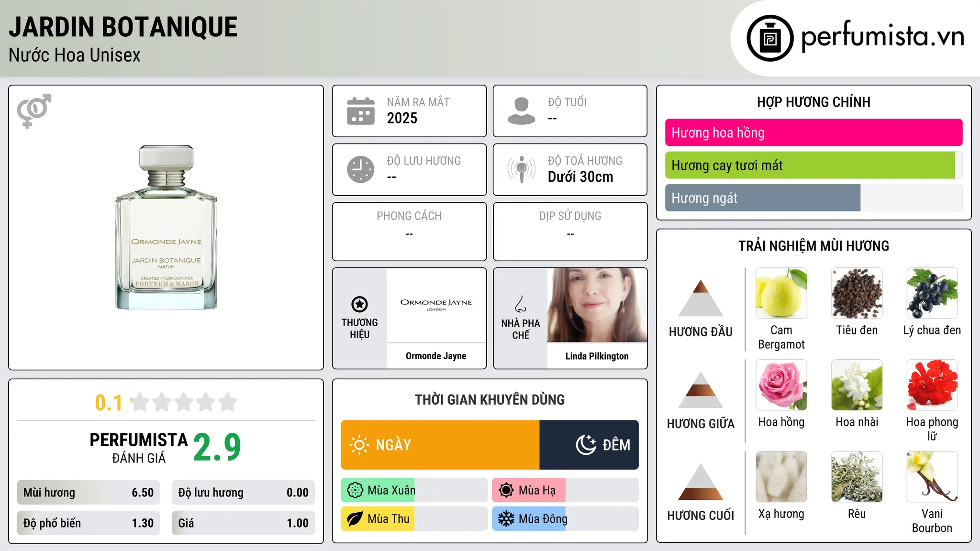The image size is (980, 551).
Task: Click the HỢP HƯƠNG CHÍNH heading
Action: tap(813, 102)
